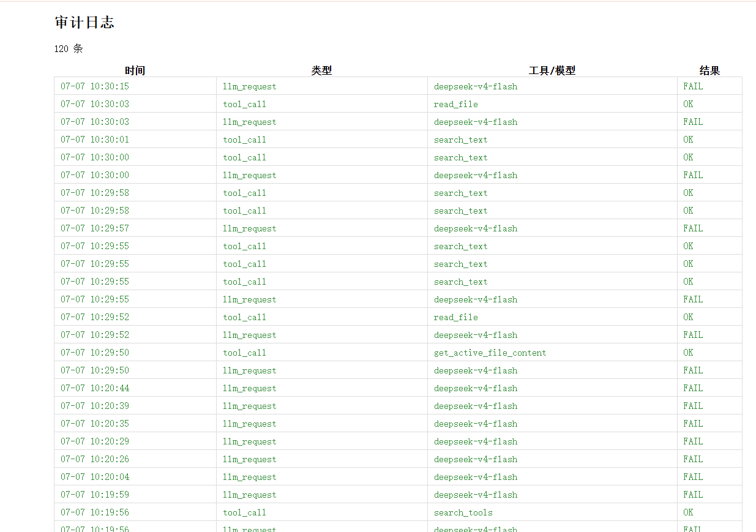Click deepseek-v4-flash in the 10:29:57 row
Image resolution: width=756 pixels, height=532 pixels.
tap(476, 228)
